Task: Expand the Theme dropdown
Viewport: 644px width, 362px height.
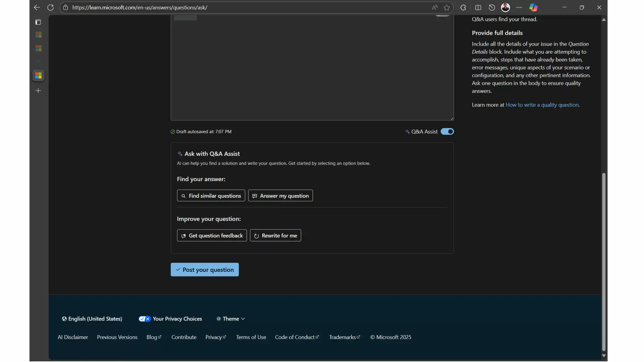Action: [231, 319]
